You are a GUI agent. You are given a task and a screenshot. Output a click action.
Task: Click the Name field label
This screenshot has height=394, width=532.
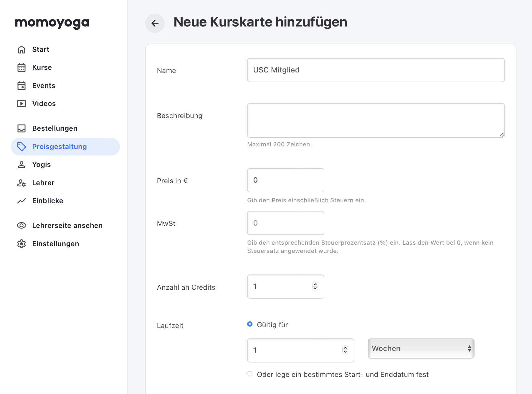pos(166,71)
